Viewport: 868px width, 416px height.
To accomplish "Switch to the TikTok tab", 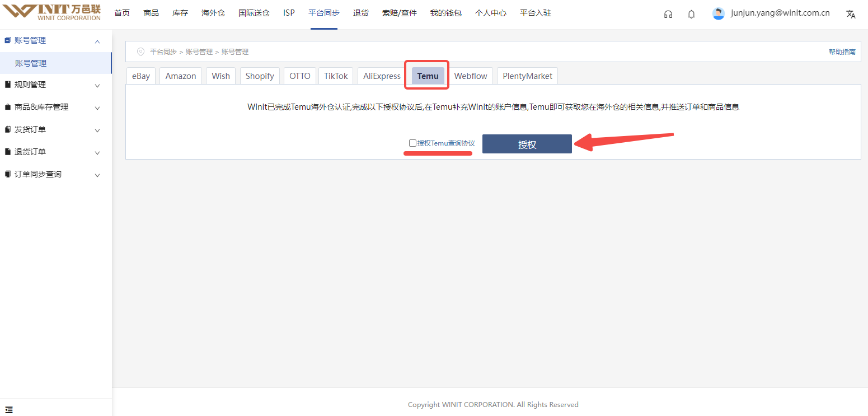I will pyautogui.click(x=336, y=76).
